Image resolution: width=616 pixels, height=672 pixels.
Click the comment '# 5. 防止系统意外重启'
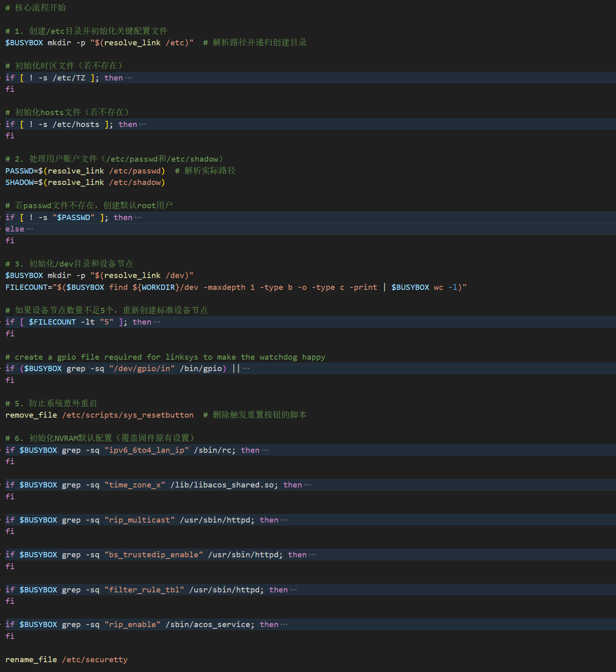pyautogui.click(x=51, y=403)
